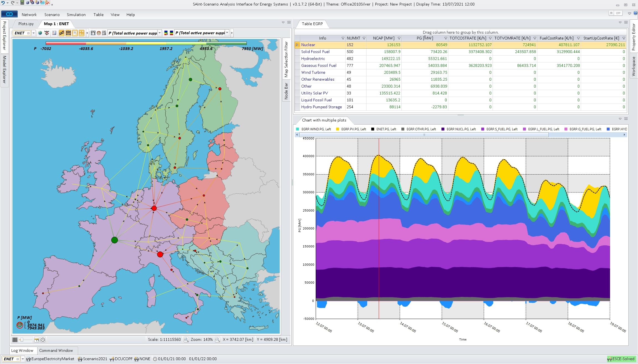This screenshot has height=364, width=638.
Task: Switch to the Plots.ipy tab
Action: coord(26,24)
